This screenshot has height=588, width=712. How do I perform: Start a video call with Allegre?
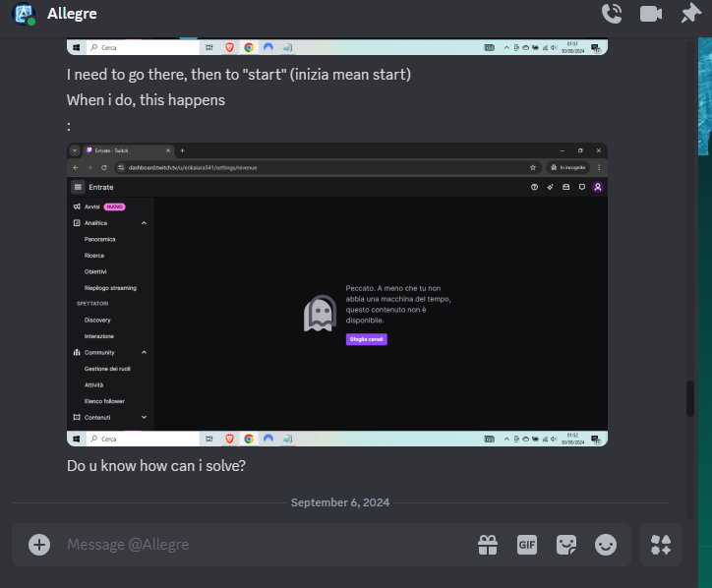click(651, 14)
